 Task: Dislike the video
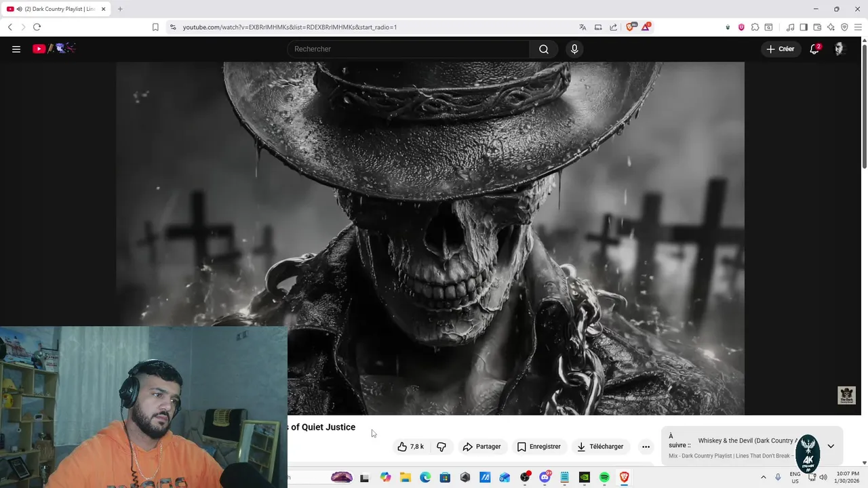point(441,447)
